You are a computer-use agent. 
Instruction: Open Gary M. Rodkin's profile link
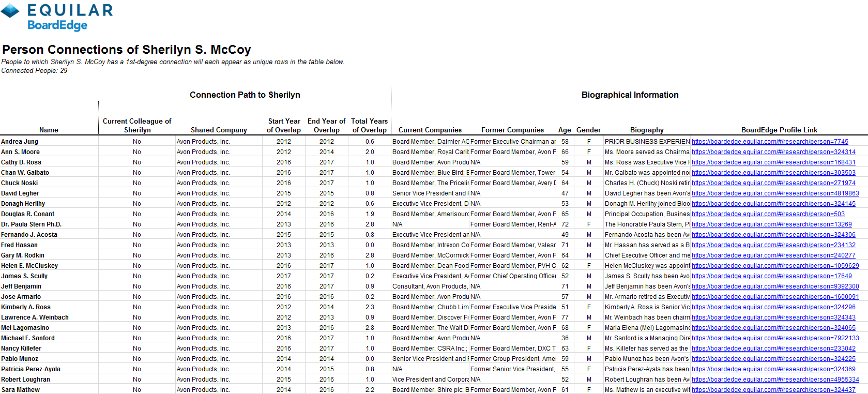pos(773,255)
